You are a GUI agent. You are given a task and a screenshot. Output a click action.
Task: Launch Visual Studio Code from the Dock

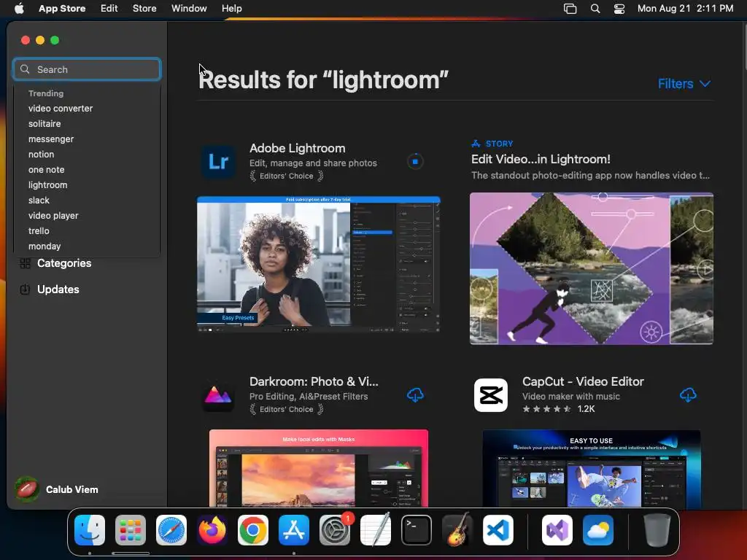498,529
